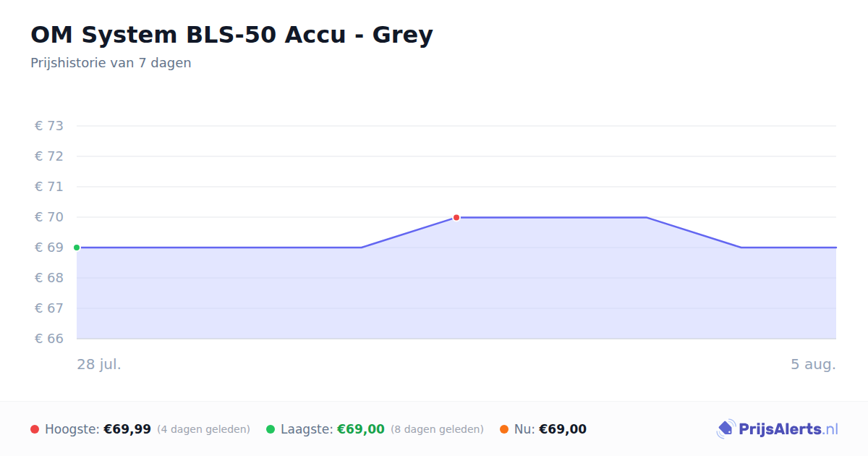This screenshot has height=456, width=868.
Task: Select the green lowest-price marker on chart
Action: [77, 248]
